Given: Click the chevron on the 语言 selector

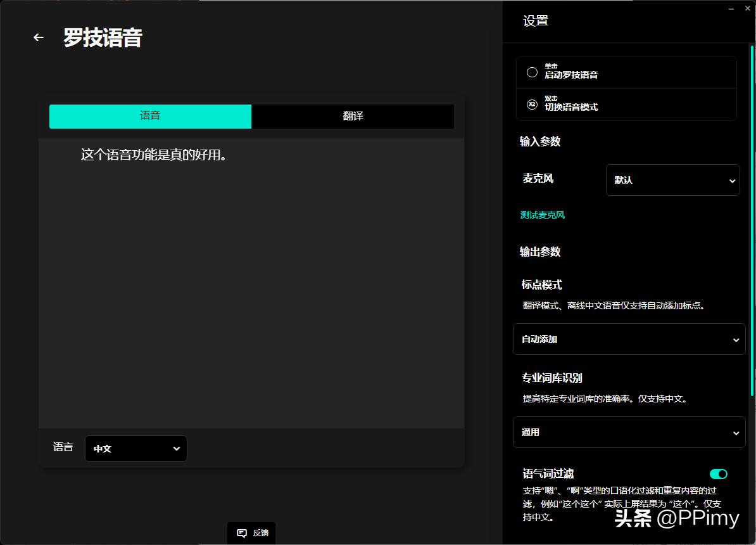Looking at the screenshot, I should point(177,448).
